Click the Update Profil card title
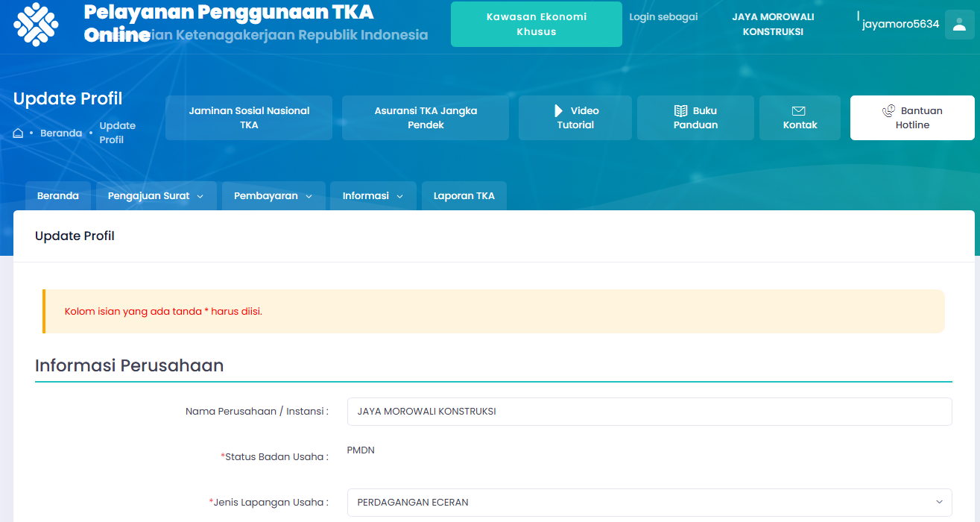The height and width of the screenshot is (522, 980). coord(75,236)
